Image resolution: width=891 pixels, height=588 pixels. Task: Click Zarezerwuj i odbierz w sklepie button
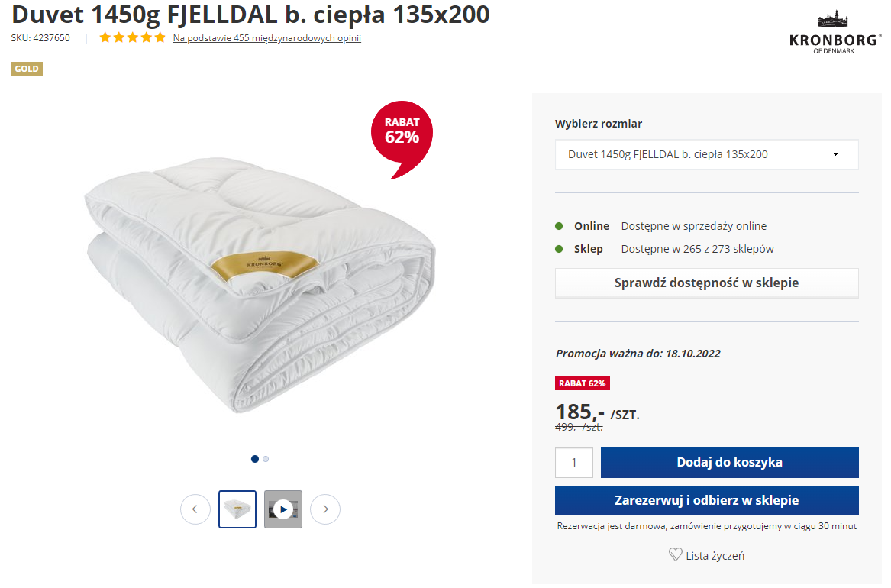tap(706, 501)
